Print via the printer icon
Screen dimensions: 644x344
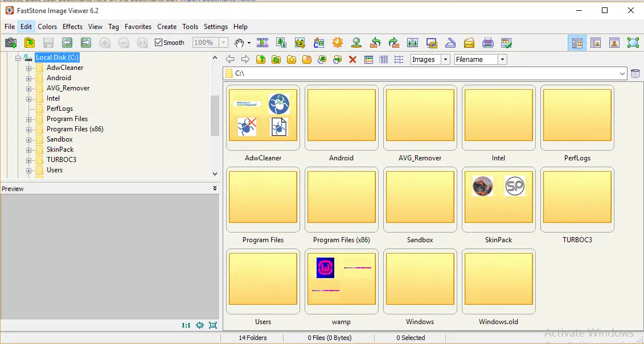487,43
